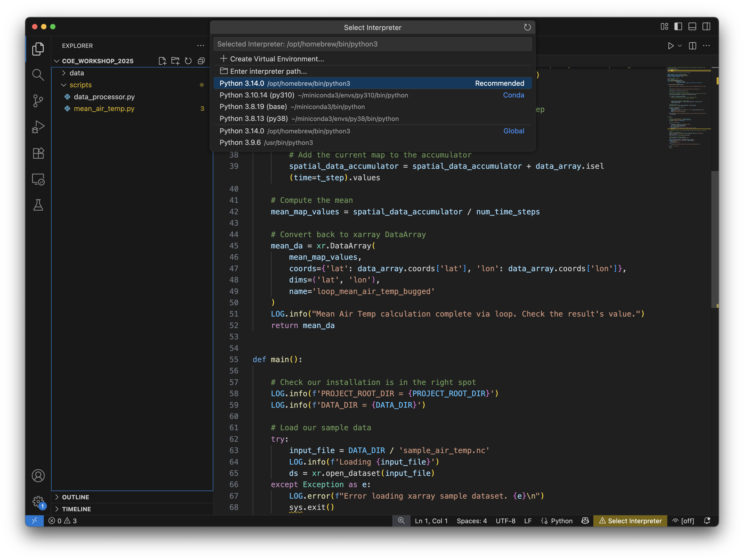Toggle the bottom panel layout button
Viewport: 744px width, 560px height.
coord(692,27)
